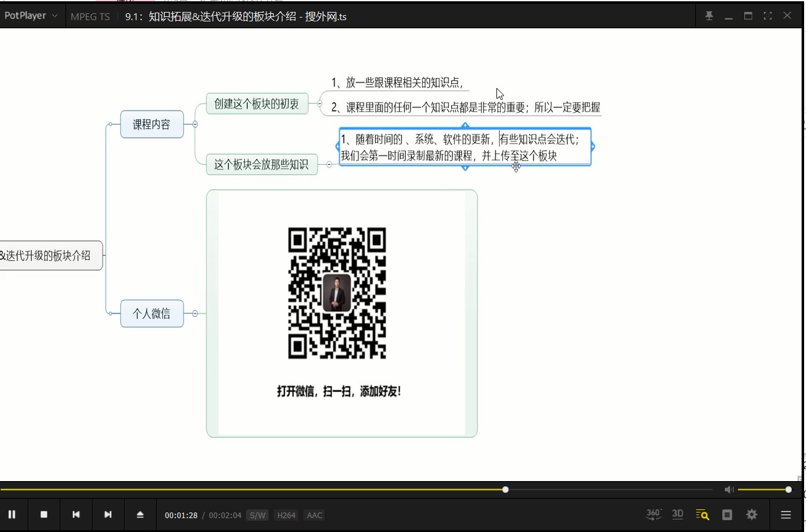
Task: Open PotPlayer settings gear
Action: (x=752, y=514)
